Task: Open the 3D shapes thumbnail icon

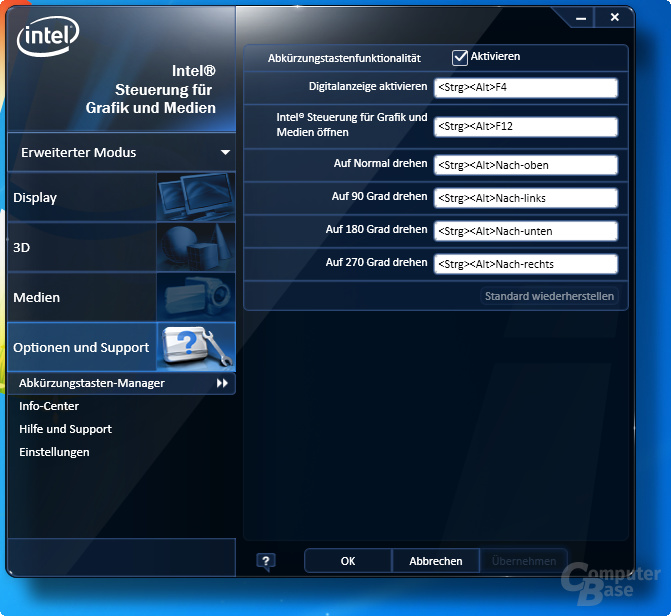Action: pos(196,247)
